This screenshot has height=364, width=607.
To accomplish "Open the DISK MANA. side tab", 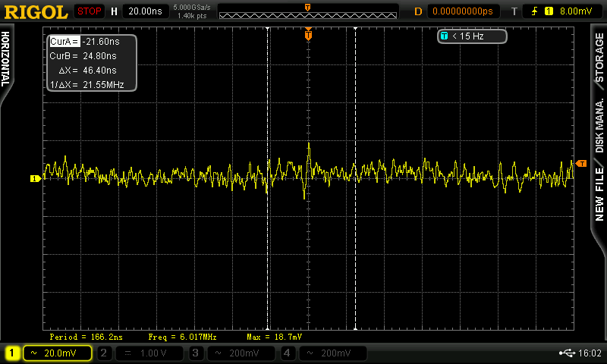I will (x=599, y=126).
